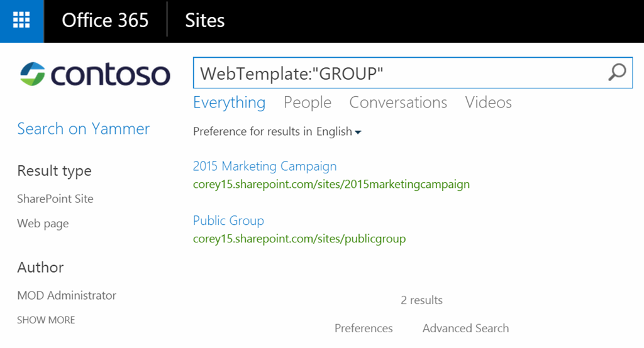Click the Result type refiner heading
The image size is (644, 348).
point(54,171)
